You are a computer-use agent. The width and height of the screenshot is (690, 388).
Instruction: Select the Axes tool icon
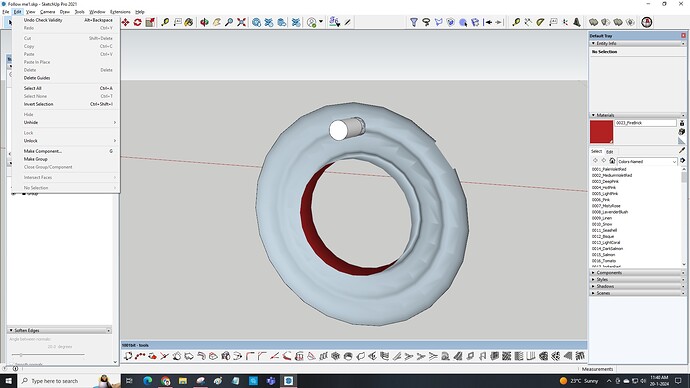click(x=565, y=22)
